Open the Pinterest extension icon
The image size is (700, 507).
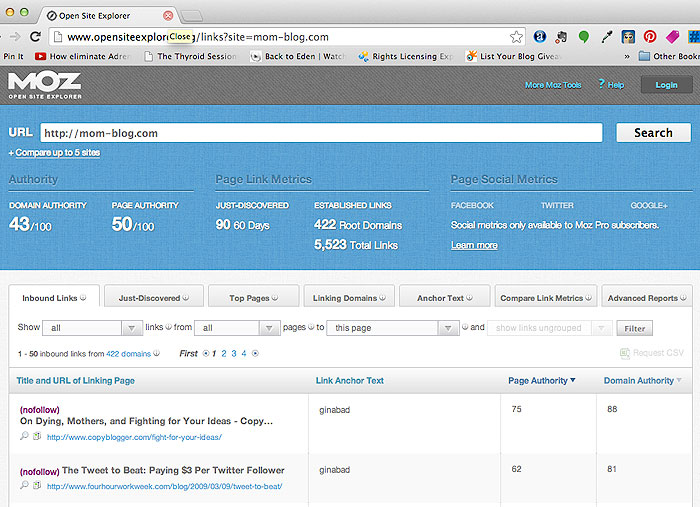tap(650, 37)
